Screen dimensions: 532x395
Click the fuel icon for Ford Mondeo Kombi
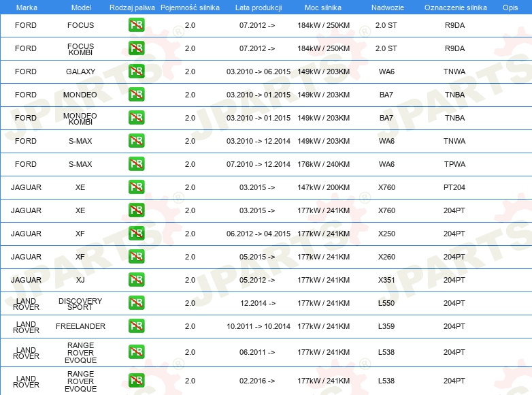tap(136, 118)
